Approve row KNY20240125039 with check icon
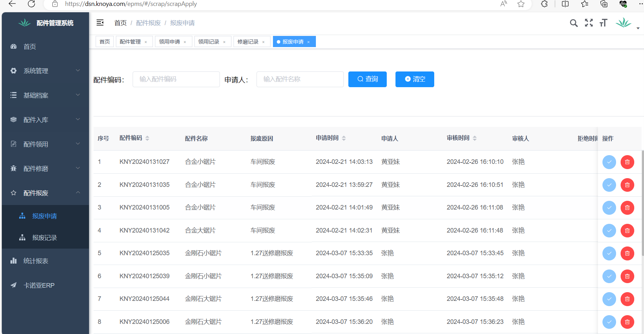This screenshot has width=644, height=334. click(609, 276)
